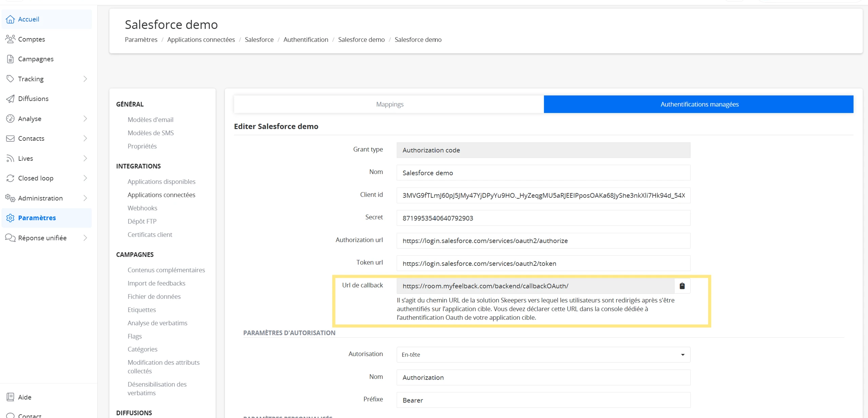
Task: Expand the Réponse unifiée submenu chevron
Action: point(85,238)
